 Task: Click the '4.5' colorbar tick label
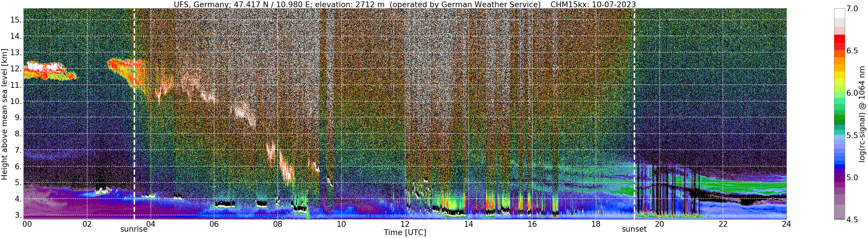coord(852,220)
